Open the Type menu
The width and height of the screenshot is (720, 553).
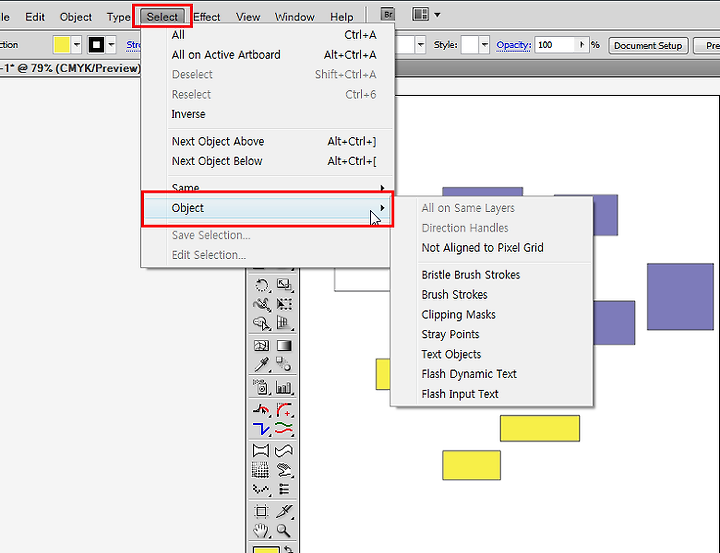click(118, 17)
